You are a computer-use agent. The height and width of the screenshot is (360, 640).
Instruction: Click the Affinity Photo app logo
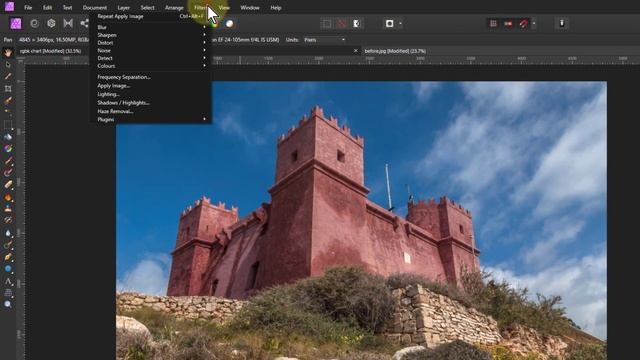[x=9, y=7]
